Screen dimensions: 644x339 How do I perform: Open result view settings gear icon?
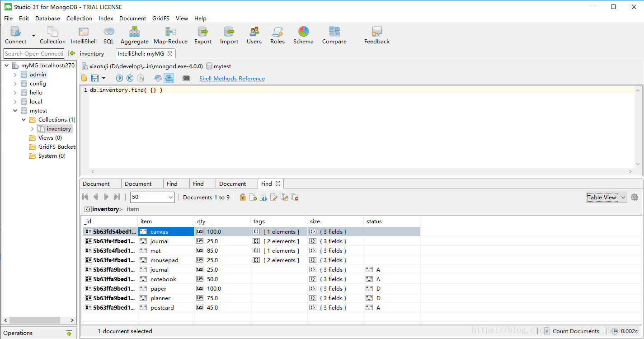point(635,197)
